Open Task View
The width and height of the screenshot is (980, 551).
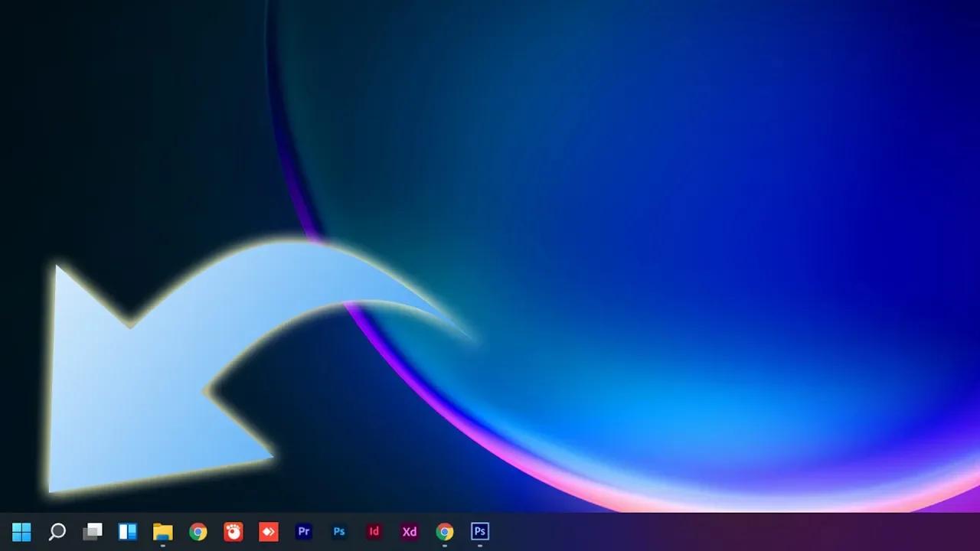tap(93, 531)
